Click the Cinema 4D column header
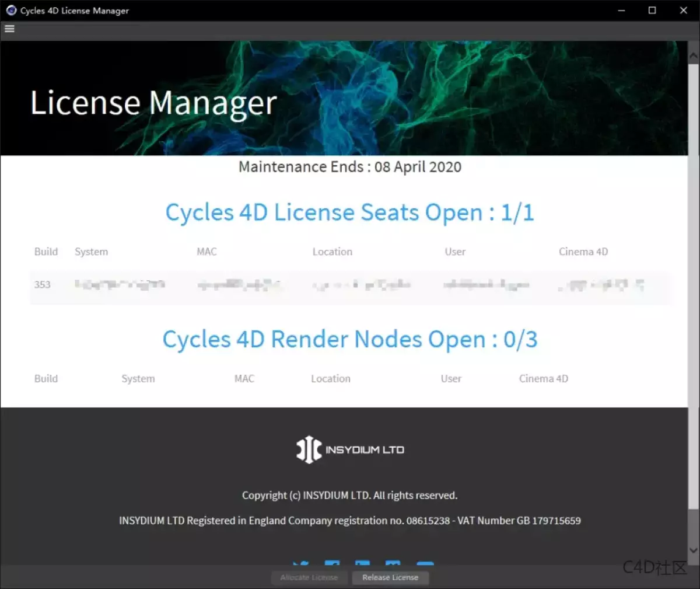Screen dimensions: 700x589 coord(583,252)
